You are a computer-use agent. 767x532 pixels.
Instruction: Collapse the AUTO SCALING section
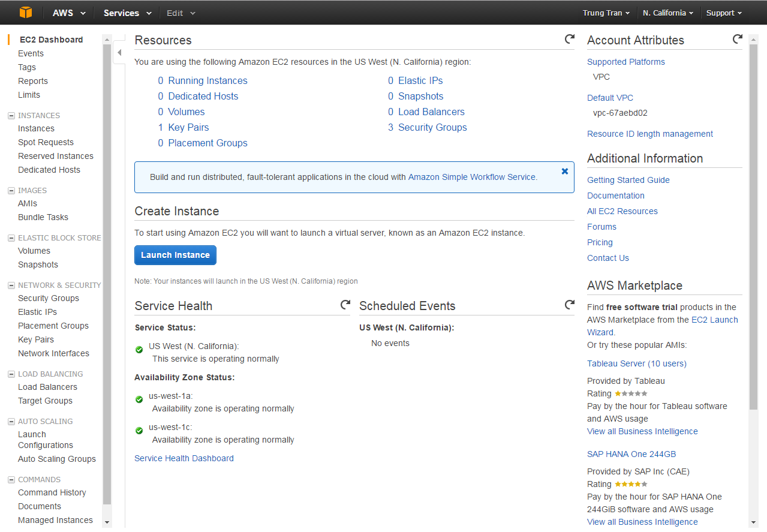click(11, 422)
